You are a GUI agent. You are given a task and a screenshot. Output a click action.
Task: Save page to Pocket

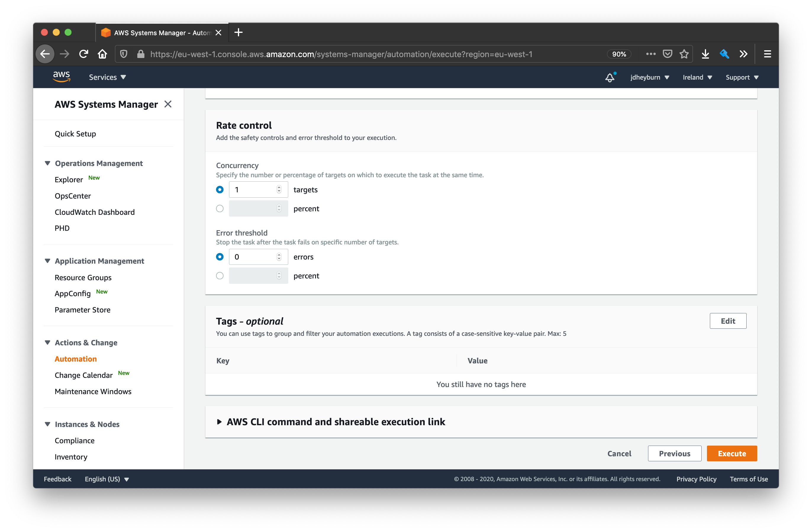pos(667,54)
